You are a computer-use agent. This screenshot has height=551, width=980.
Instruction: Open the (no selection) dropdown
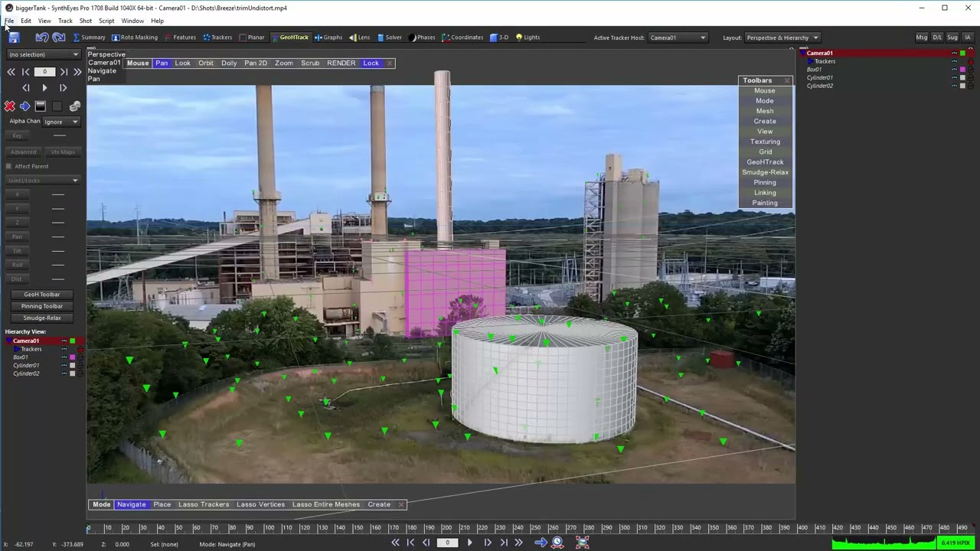click(43, 54)
